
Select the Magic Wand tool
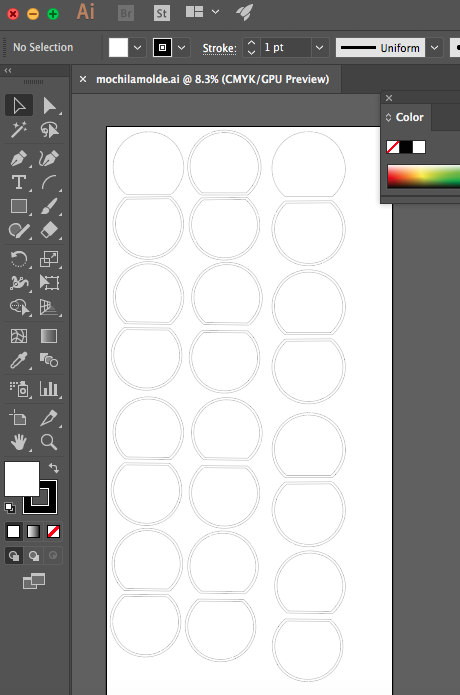pos(19,129)
